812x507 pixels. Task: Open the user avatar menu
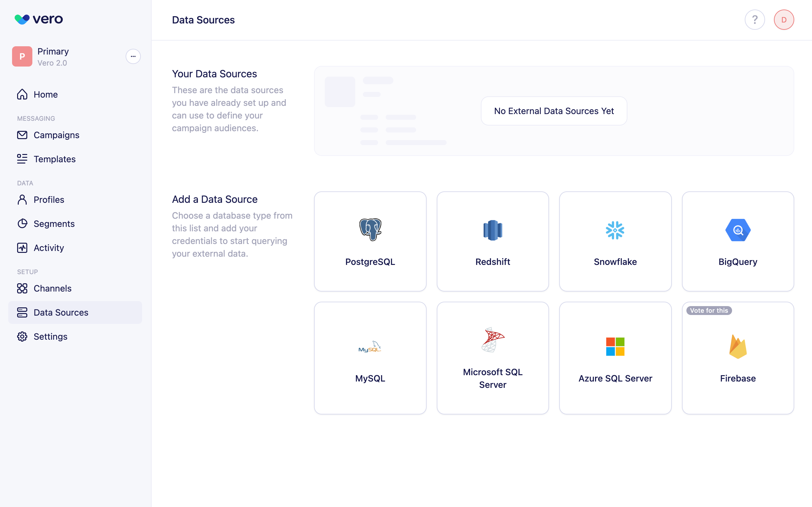784,19
